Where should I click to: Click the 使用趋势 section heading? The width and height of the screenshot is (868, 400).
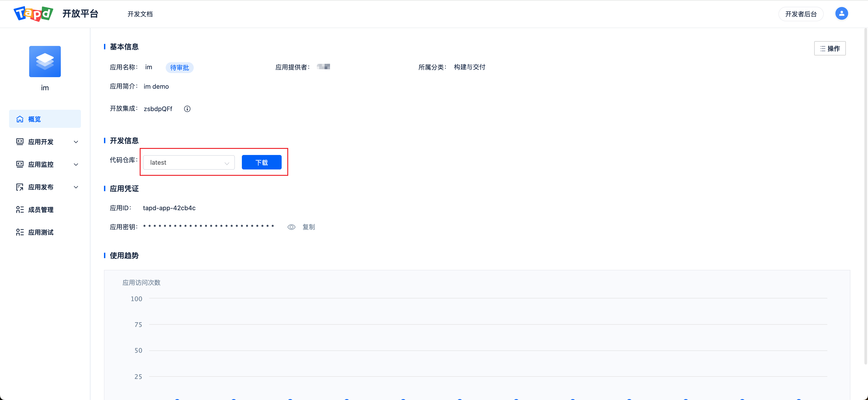pyautogui.click(x=124, y=255)
